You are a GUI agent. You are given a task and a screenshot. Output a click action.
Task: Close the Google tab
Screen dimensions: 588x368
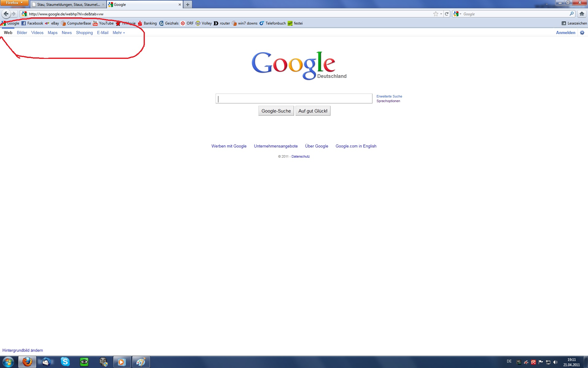pos(180,5)
